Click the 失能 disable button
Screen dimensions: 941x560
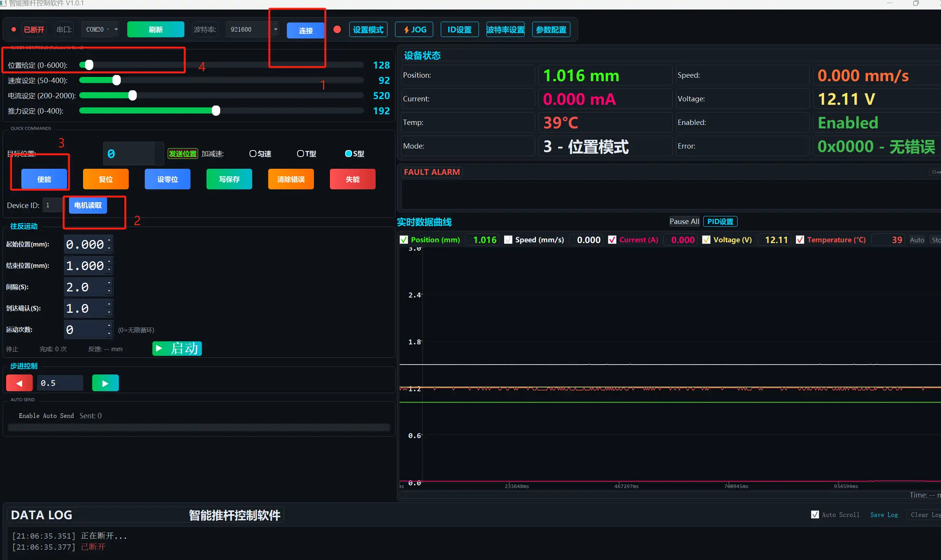pos(353,179)
